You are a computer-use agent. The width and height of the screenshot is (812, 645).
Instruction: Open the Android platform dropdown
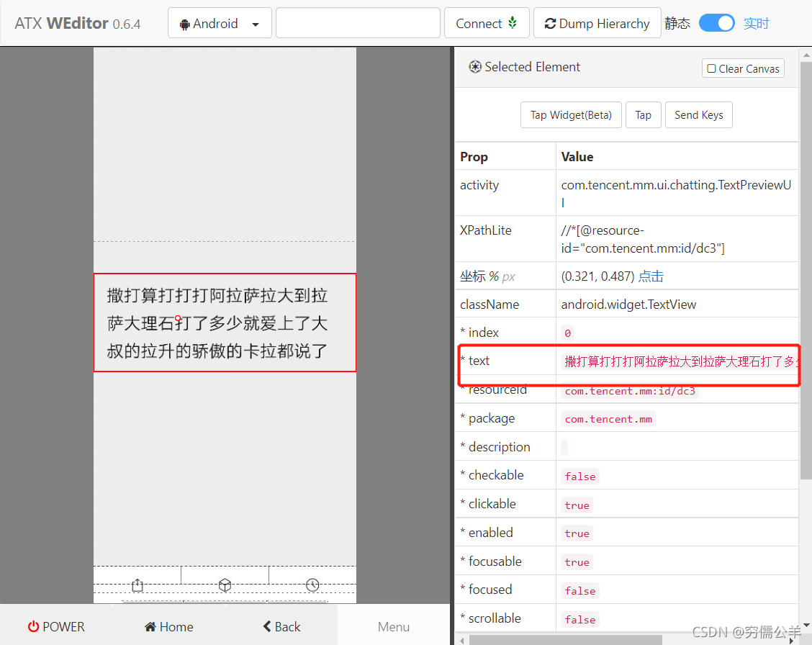220,23
